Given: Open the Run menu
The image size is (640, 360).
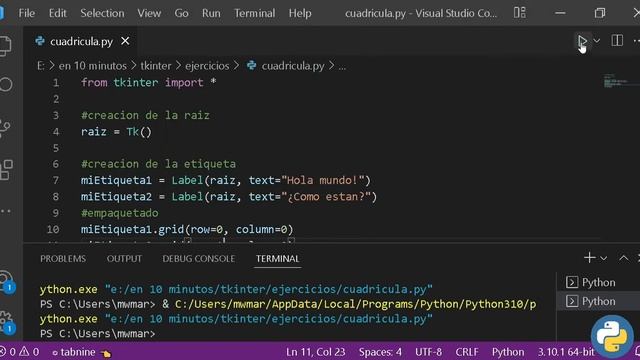Looking at the screenshot, I should [x=211, y=13].
